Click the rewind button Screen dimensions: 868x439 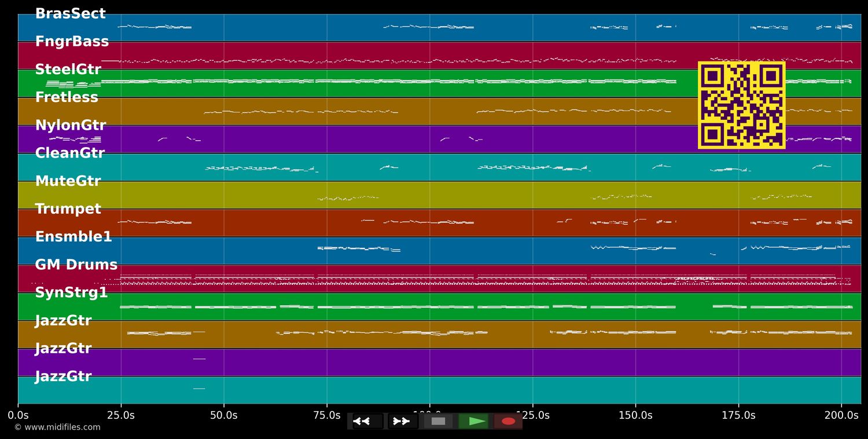(367, 421)
